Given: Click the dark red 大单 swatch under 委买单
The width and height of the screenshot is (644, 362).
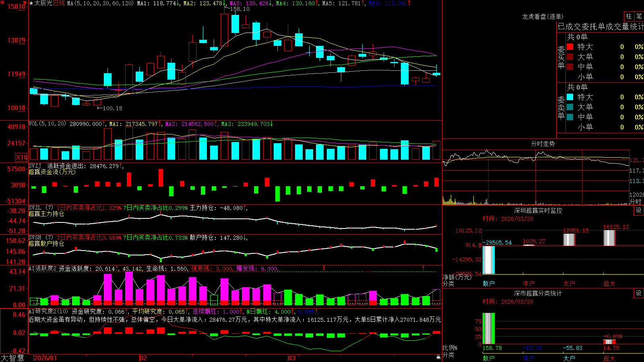Looking at the screenshot, I should tap(570, 57).
